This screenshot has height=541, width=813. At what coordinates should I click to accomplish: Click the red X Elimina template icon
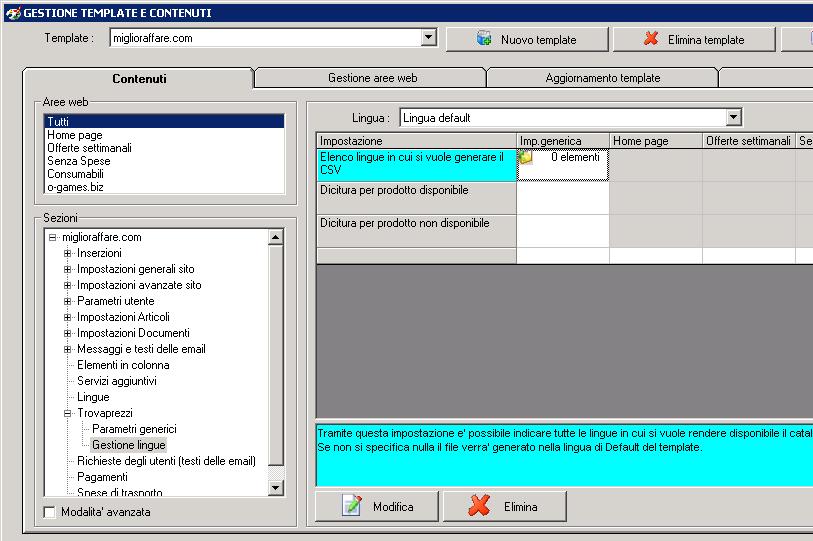(651, 38)
